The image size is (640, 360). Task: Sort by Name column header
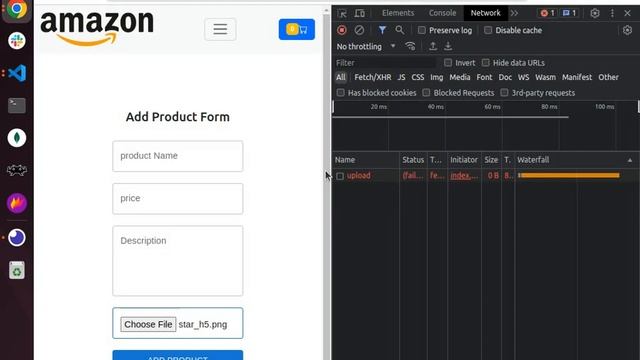click(x=366, y=160)
